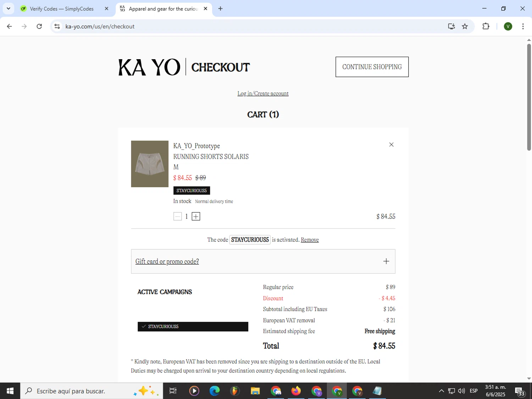Go forward in browser history

point(24,26)
